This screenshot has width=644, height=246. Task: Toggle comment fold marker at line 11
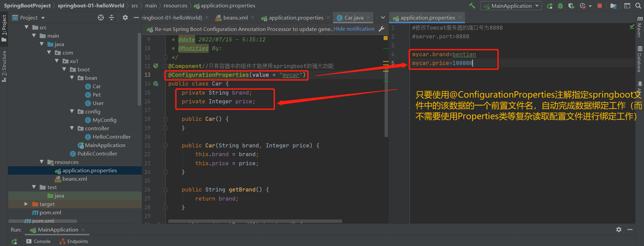(x=165, y=57)
